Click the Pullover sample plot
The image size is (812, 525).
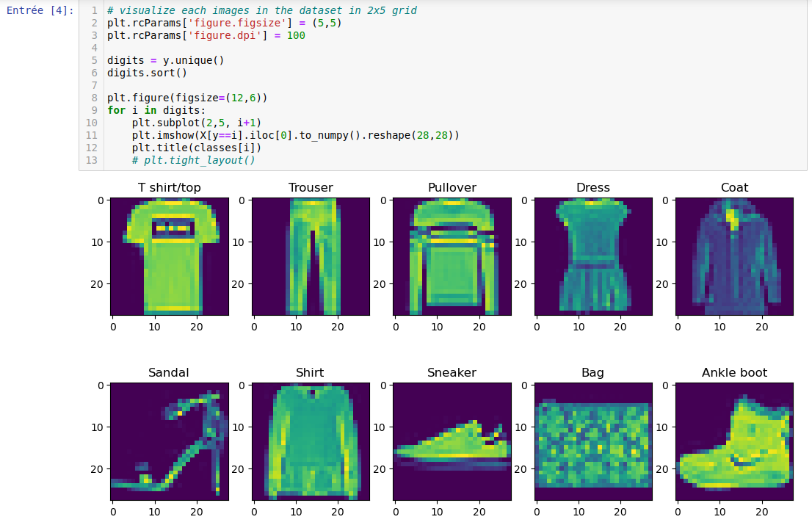tap(452, 256)
